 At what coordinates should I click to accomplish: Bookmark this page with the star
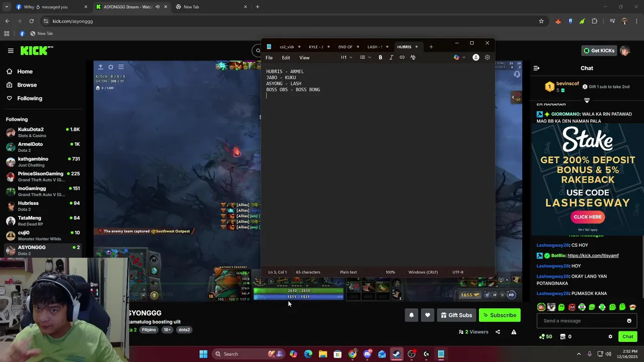(x=541, y=21)
